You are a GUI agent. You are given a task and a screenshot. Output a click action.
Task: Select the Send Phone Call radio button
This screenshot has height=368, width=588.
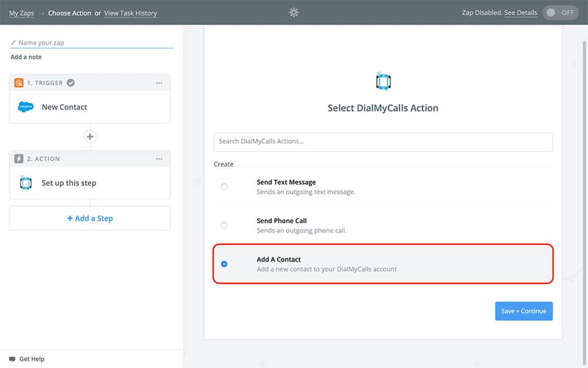pos(224,226)
